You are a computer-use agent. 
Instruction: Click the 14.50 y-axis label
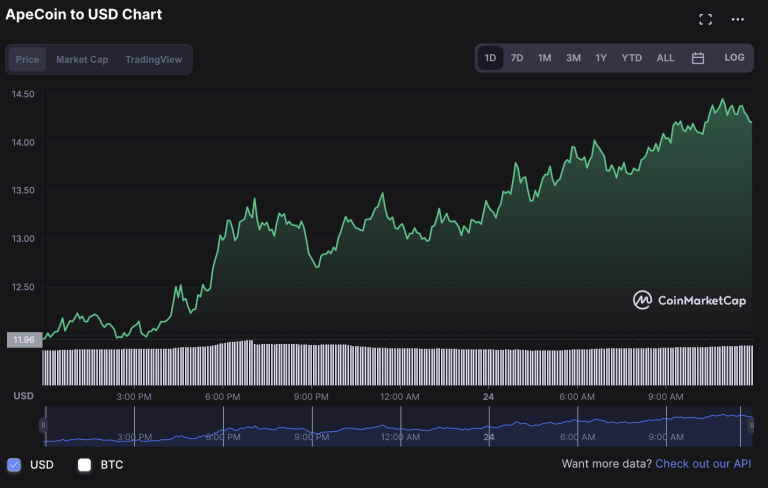tap(23, 94)
